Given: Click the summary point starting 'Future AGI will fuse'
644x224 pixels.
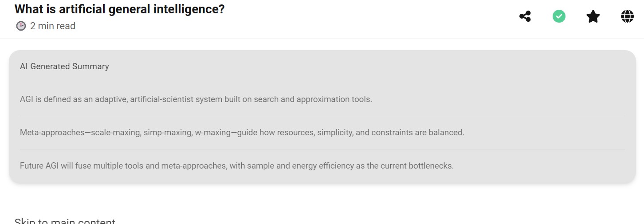Looking at the screenshot, I should 236,166.
